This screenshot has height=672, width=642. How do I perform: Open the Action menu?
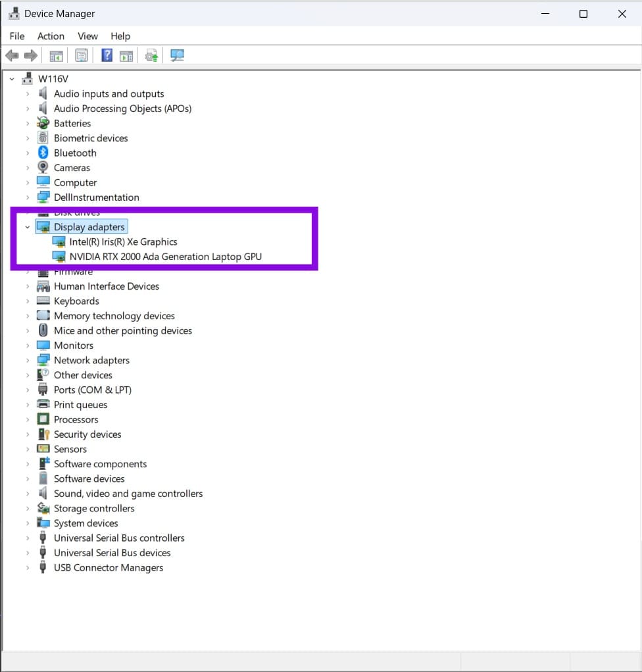coord(51,36)
